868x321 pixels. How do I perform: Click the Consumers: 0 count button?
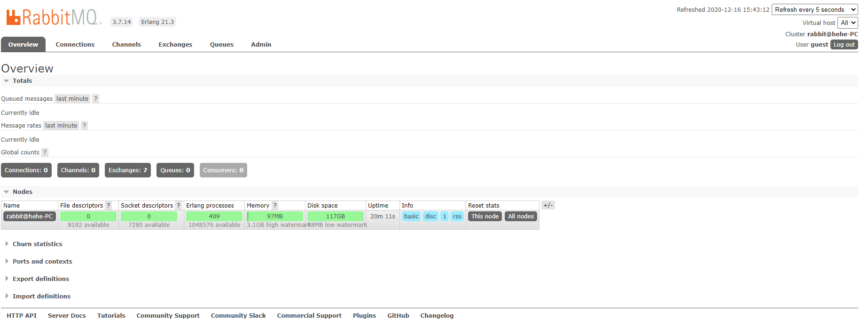pos(223,170)
